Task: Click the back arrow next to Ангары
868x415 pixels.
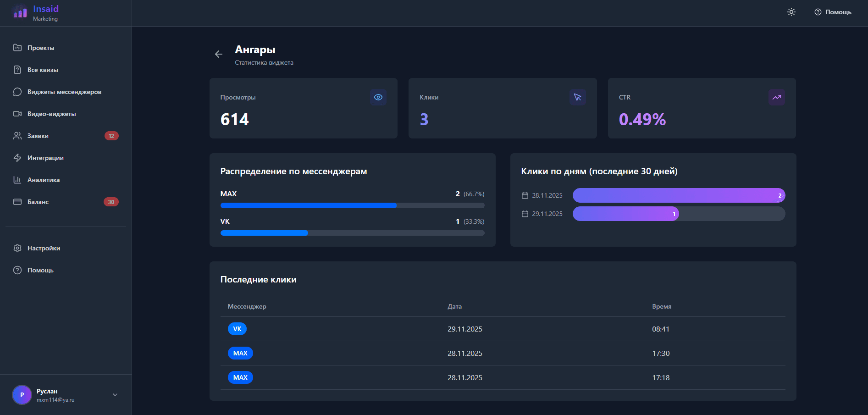Action: [219, 54]
